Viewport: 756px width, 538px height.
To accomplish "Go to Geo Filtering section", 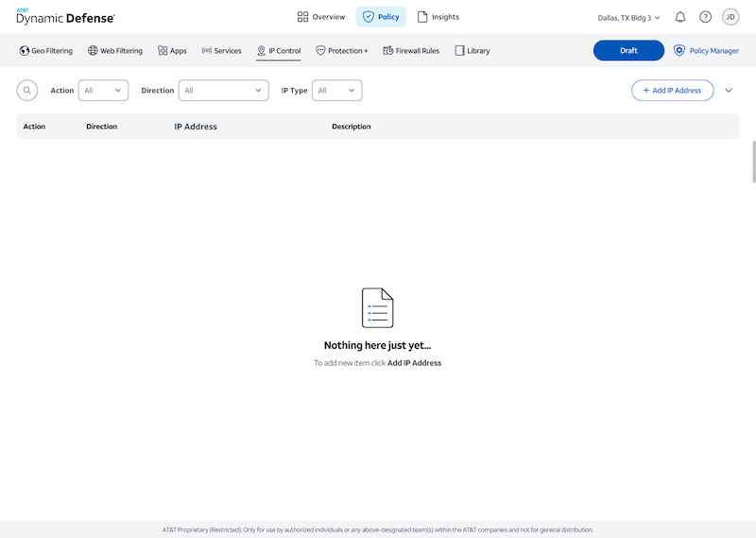I will coord(45,51).
